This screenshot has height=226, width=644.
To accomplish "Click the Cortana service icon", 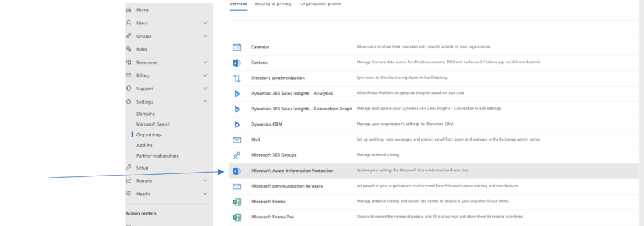I will 236,63.
